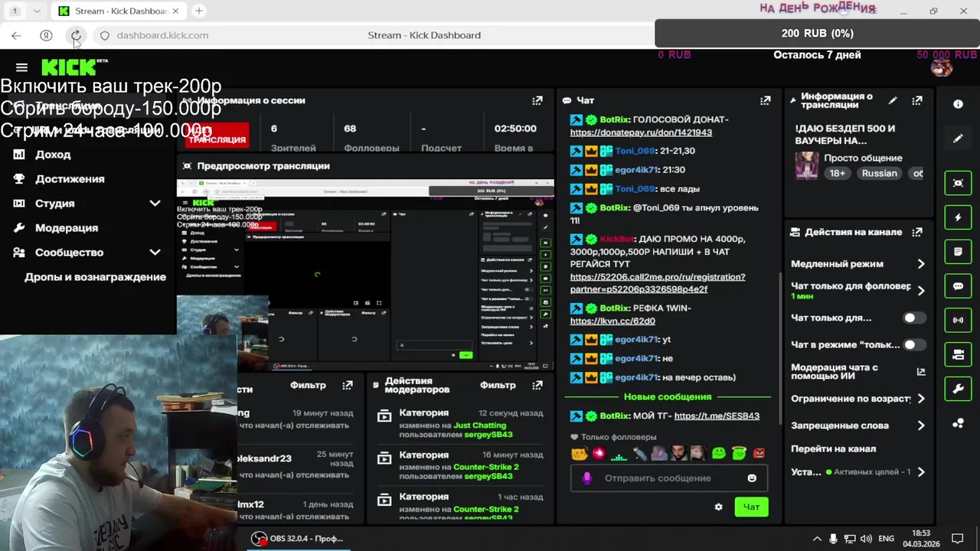This screenshot has width=980, height=551.
Task: Open Медленный режим settings arrow
Action: [x=921, y=264]
